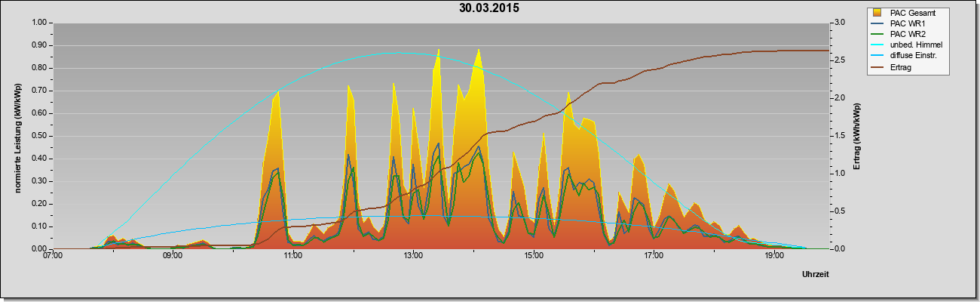The image size is (980, 302).
Task: Click the Uhrzeit x-axis label
Action: point(816,276)
